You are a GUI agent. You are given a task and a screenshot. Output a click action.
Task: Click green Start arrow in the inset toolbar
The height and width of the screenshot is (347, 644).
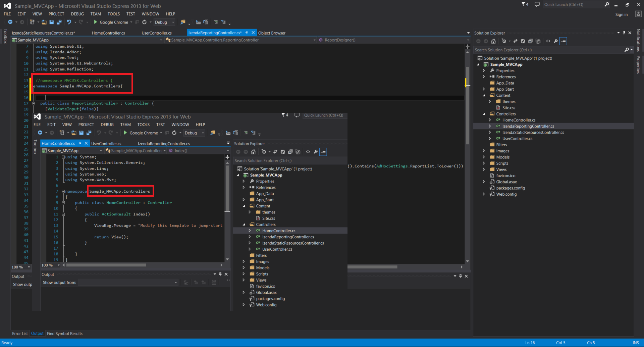[x=125, y=133]
